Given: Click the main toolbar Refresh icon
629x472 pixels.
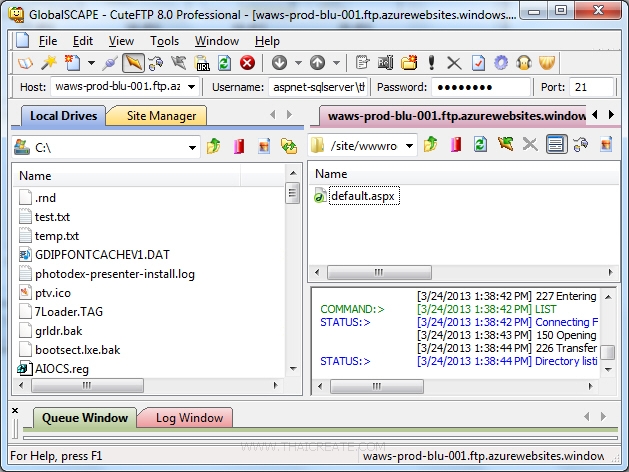Looking at the screenshot, I should click(x=224, y=63).
